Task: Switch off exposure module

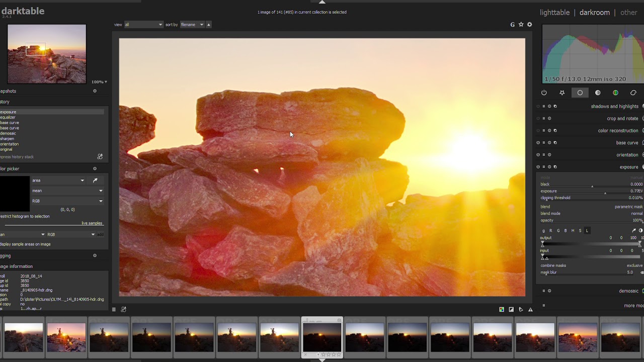Action: [538, 167]
